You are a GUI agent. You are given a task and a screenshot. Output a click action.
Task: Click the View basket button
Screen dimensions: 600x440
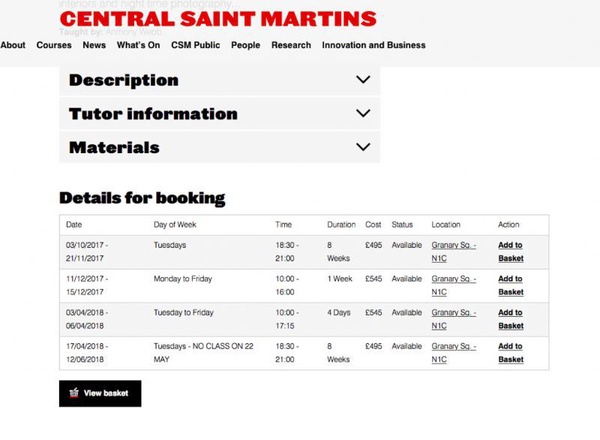pyautogui.click(x=100, y=393)
